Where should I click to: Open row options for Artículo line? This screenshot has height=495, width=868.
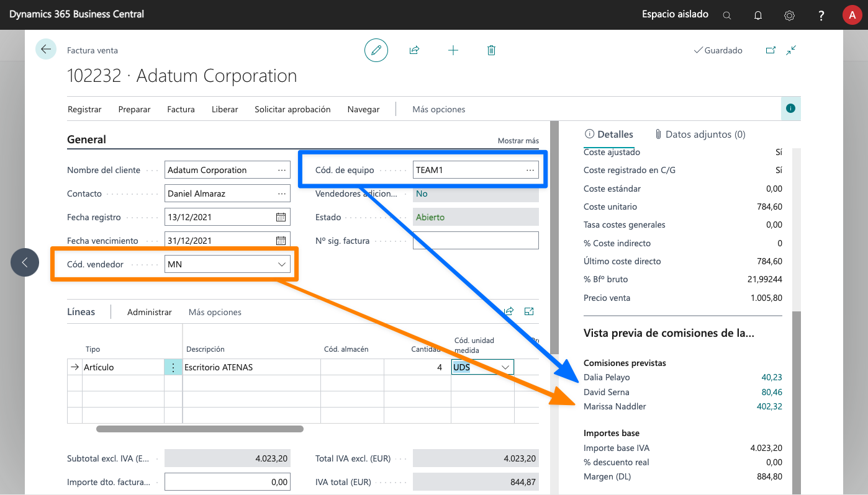[173, 367]
